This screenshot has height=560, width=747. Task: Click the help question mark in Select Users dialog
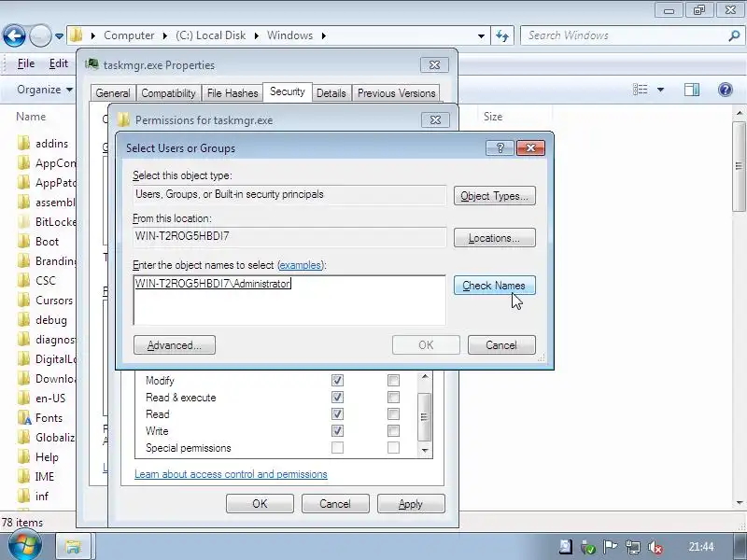click(500, 148)
